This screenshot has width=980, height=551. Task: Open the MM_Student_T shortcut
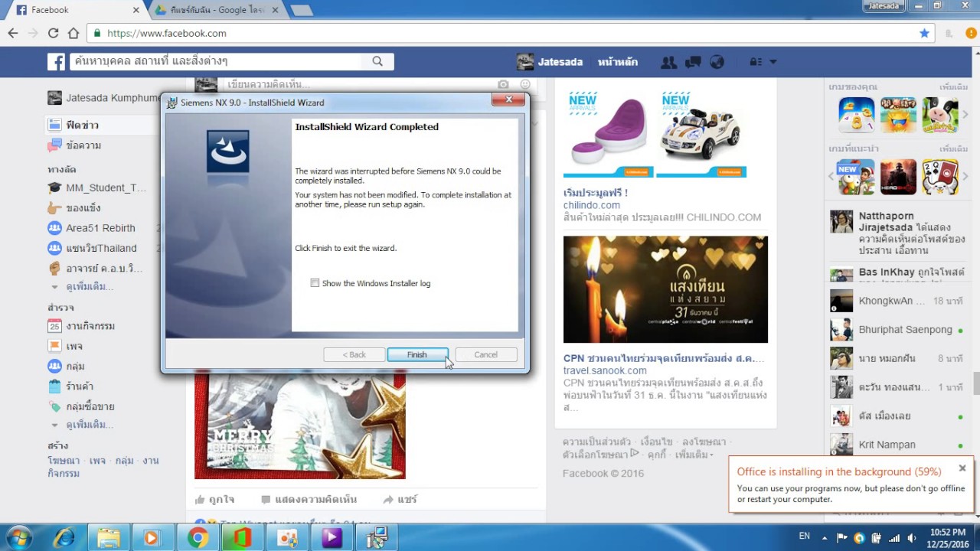pos(97,187)
